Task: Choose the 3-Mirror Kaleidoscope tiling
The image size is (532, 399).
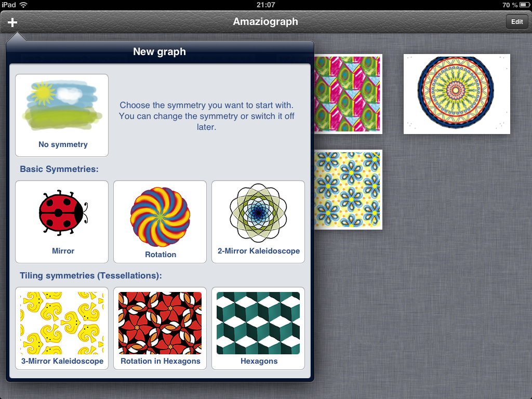Action: (x=62, y=328)
